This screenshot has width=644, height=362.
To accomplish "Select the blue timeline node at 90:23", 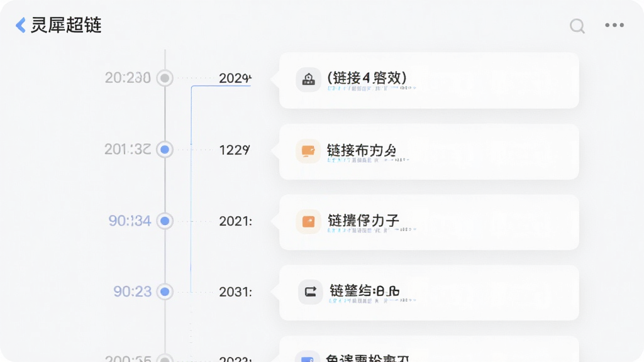I will tap(165, 292).
